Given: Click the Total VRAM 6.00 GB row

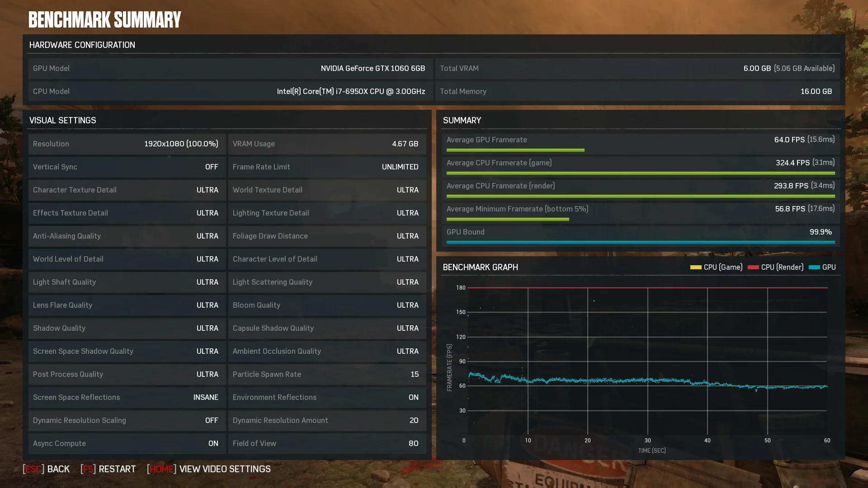Looking at the screenshot, I should pos(637,68).
